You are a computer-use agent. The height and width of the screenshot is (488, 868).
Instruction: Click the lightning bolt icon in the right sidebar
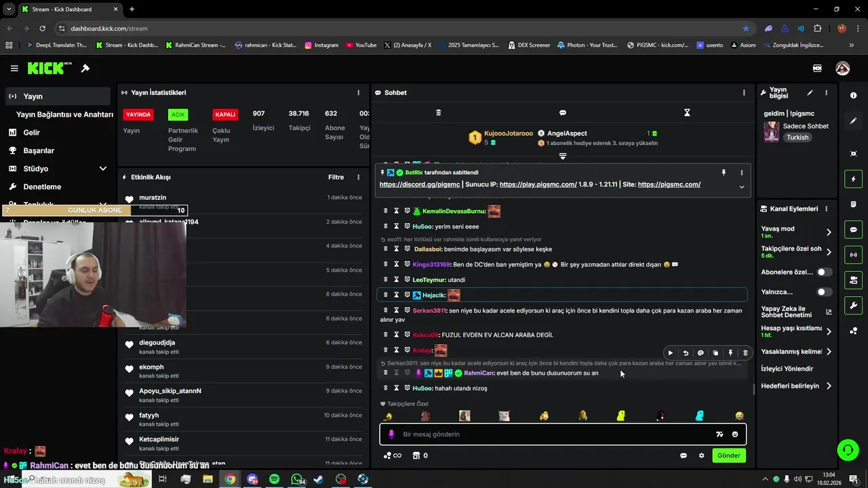pyautogui.click(x=853, y=179)
